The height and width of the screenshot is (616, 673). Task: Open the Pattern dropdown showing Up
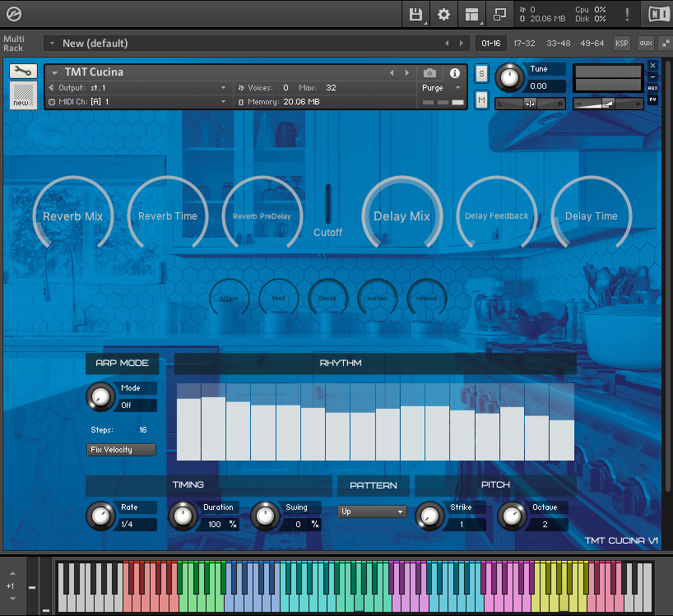[x=372, y=512]
